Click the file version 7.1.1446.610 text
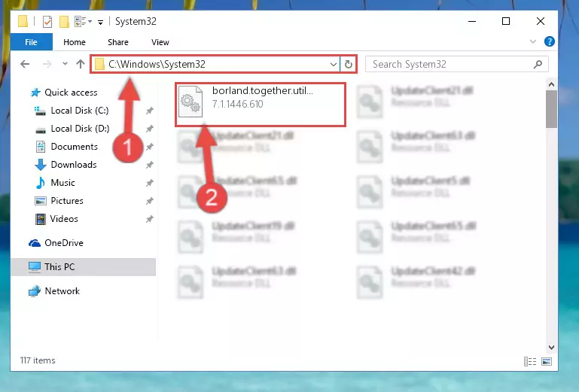 tap(238, 104)
